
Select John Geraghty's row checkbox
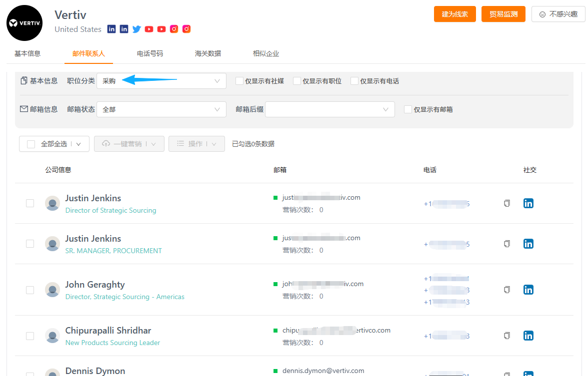[30, 290]
